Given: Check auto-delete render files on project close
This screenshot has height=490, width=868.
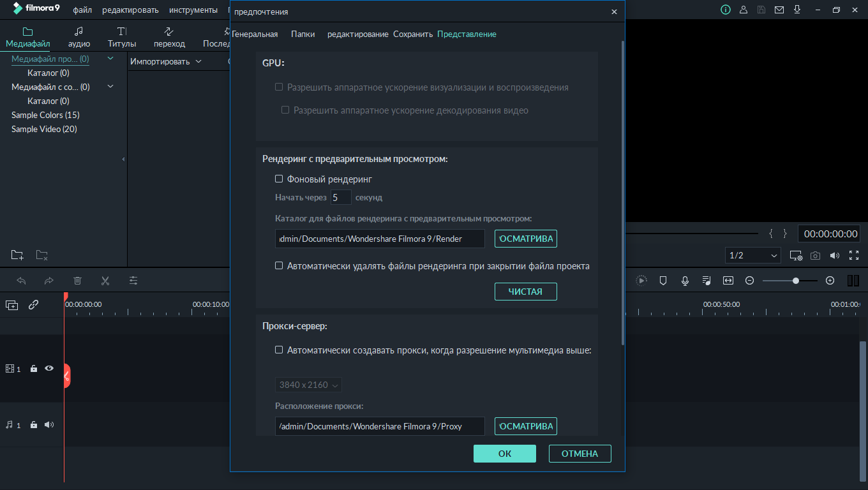Looking at the screenshot, I should (279, 266).
